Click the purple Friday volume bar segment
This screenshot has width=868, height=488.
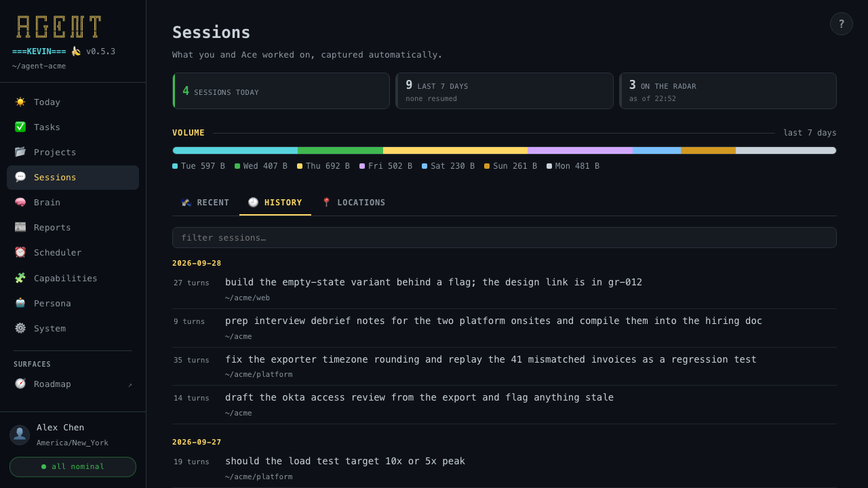[580, 150]
